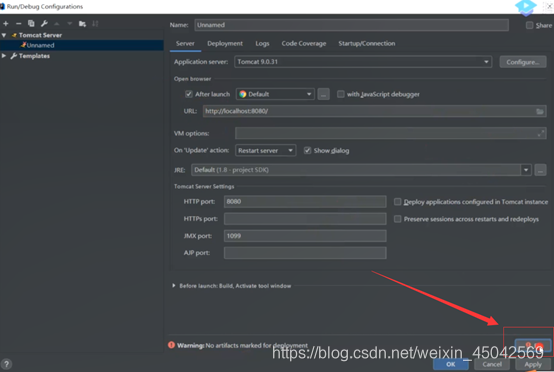Image resolution: width=554 pixels, height=372 pixels.
Task: Click the HTTPs port field
Action: point(305,219)
